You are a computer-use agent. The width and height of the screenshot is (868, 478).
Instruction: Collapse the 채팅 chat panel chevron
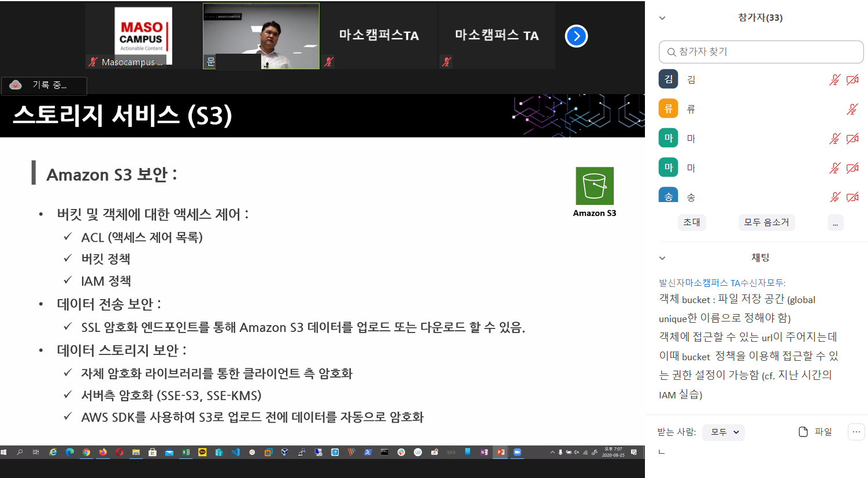pyautogui.click(x=662, y=258)
